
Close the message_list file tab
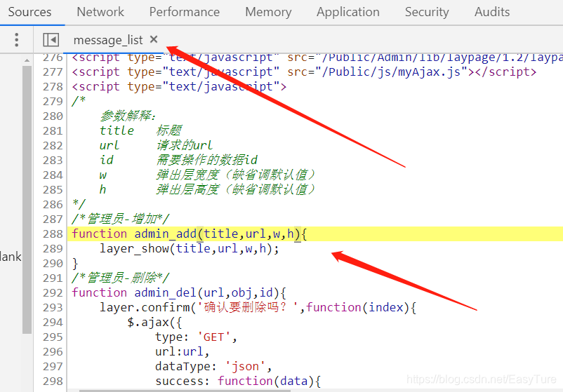pyautogui.click(x=154, y=39)
